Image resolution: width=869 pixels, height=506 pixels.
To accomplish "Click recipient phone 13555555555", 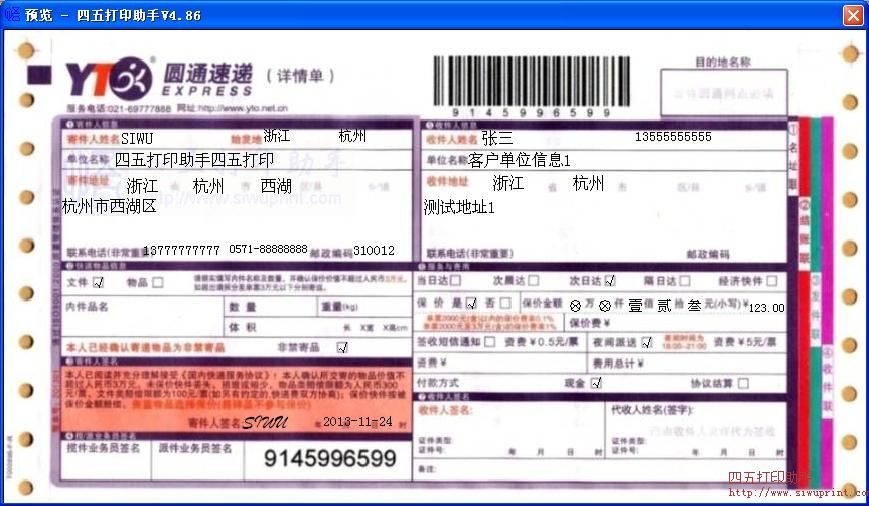I will 673,136.
